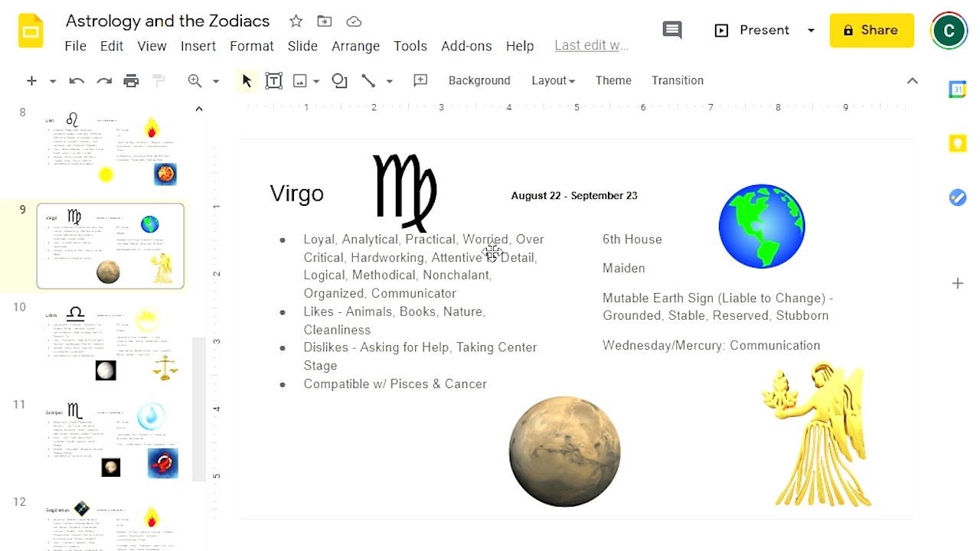Image resolution: width=980 pixels, height=551 pixels.
Task: Open the Arrange menu
Action: (x=355, y=46)
